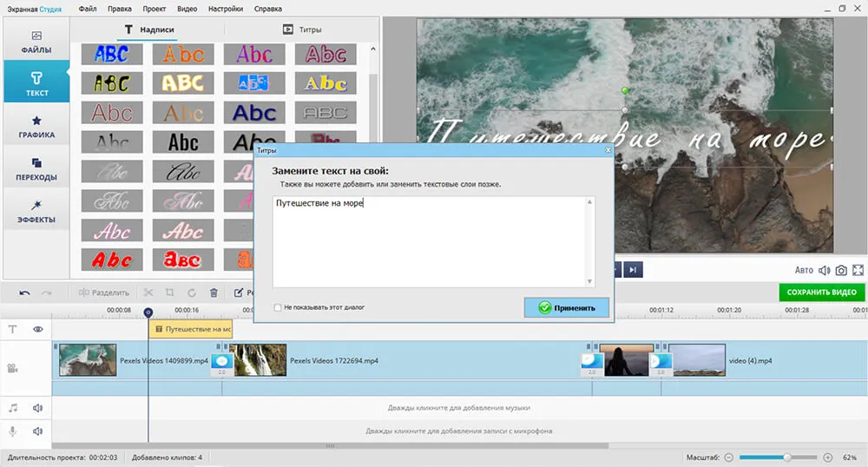Screen dimensions: 868x467
Task: Open the Файл menu
Action: 88,9
